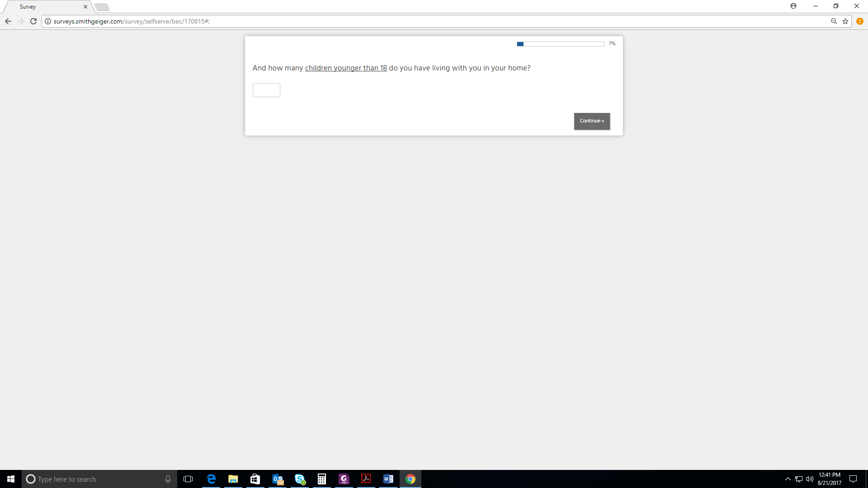The image size is (868, 488).
Task: Click the survey progress bar
Action: (561, 44)
